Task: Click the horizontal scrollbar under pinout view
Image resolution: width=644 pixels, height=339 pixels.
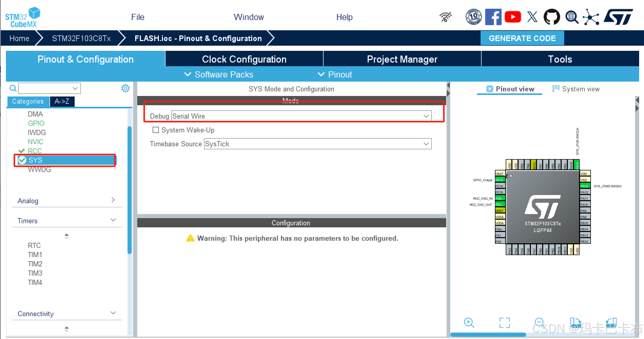Action: (x=488, y=334)
